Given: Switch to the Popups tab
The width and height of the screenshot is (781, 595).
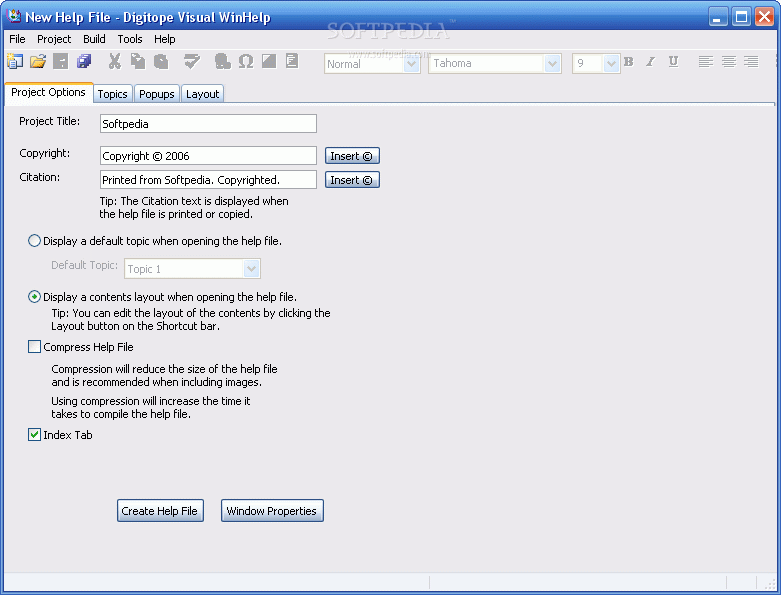Looking at the screenshot, I should coord(156,94).
